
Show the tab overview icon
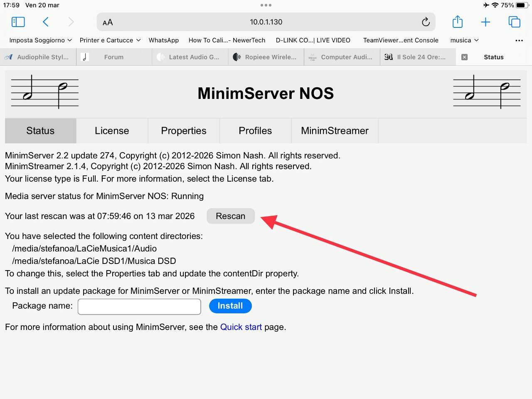(x=514, y=22)
